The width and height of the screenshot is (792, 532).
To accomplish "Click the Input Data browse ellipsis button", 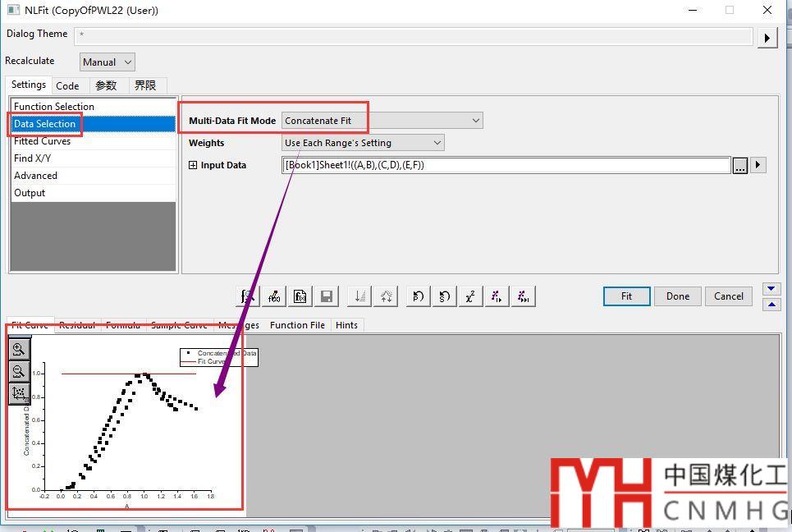I will [x=740, y=165].
